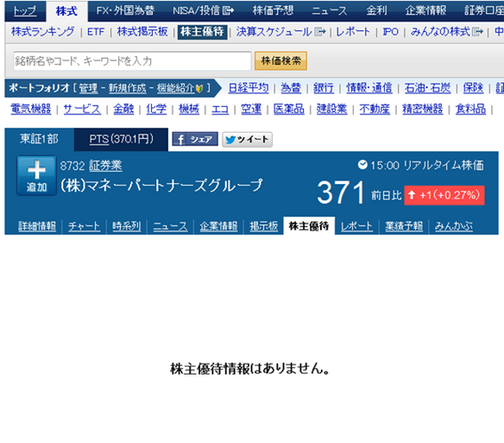
Task: Open 電気機器 sector link
Action: click(31, 109)
